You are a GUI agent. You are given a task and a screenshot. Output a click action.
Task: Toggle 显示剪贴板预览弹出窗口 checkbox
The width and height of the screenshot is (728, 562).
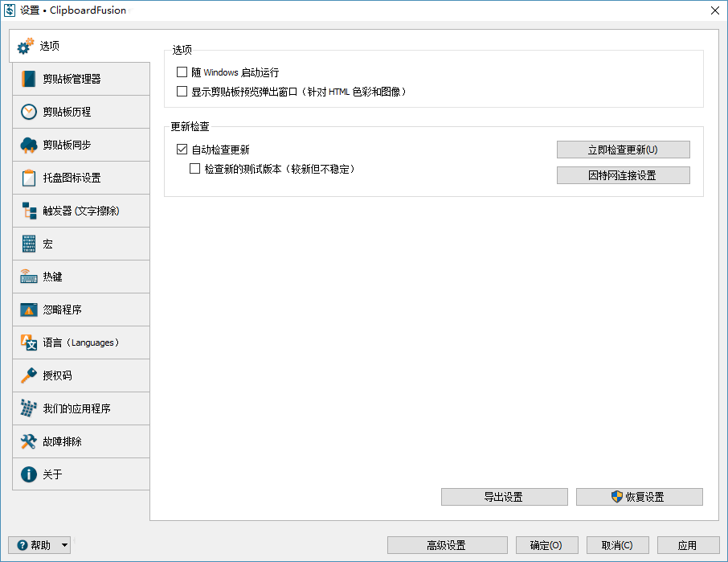(182, 92)
